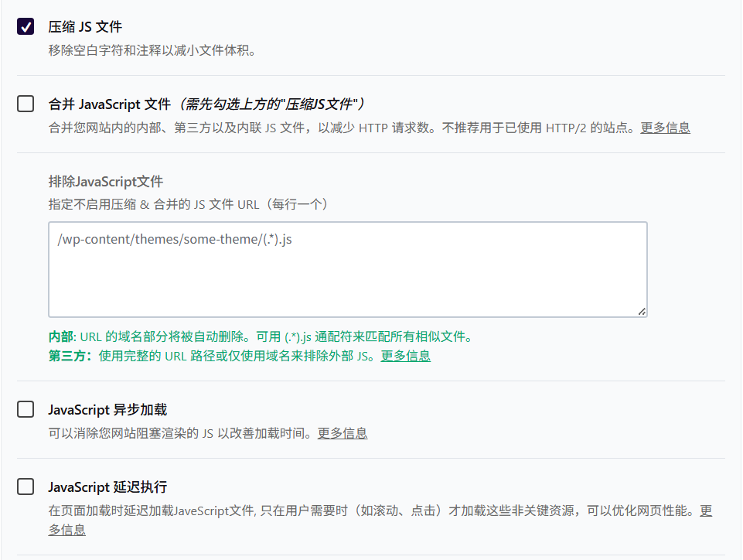Click the 压缩 JS 文件 label text

(x=85, y=27)
